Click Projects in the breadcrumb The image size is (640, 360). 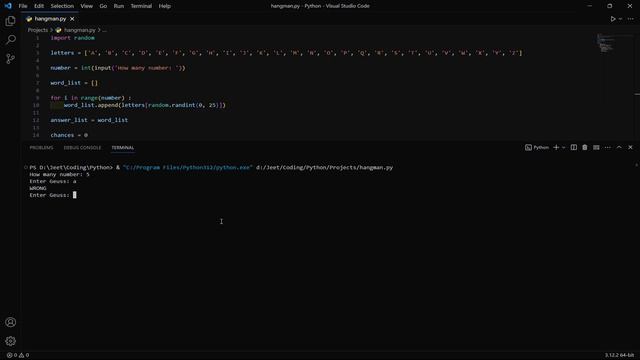[x=38, y=30]
